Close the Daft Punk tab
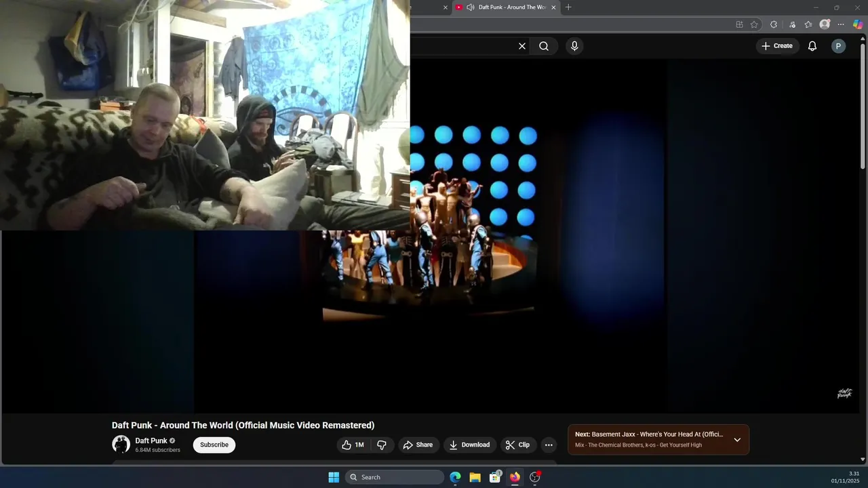868x488 pixels. (x=553, y=7)
